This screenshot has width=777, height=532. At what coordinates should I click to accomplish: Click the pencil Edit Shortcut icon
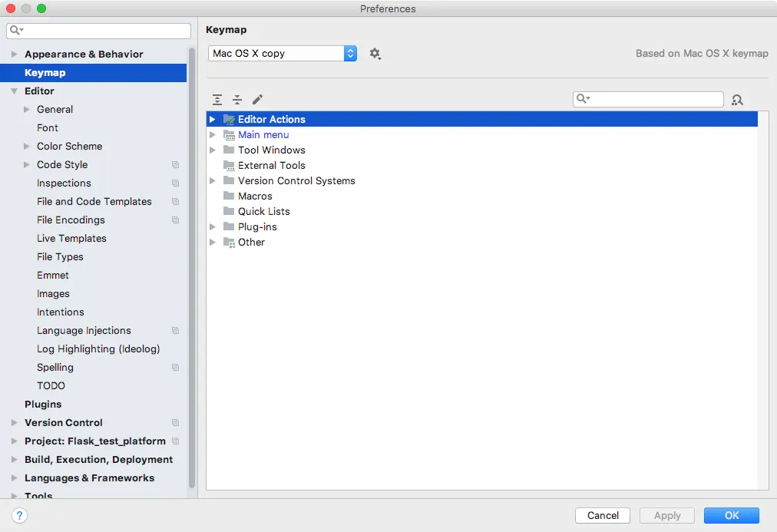point(257,100)
